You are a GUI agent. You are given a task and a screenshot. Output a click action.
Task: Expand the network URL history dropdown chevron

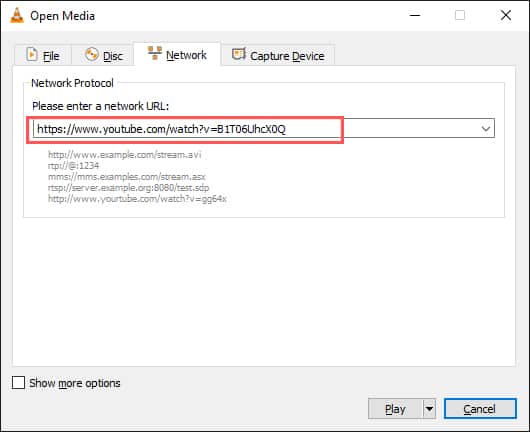point(486,128)
